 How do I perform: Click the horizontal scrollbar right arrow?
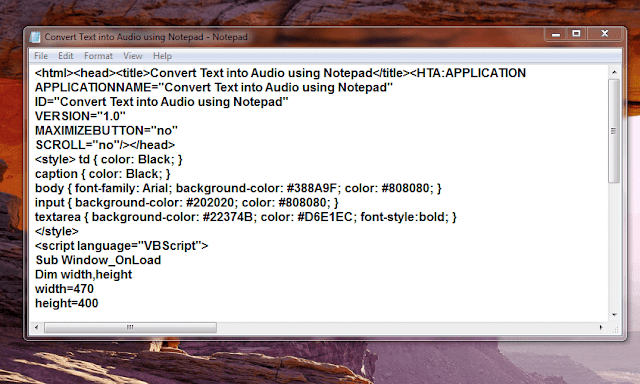(x=601, y=327)
